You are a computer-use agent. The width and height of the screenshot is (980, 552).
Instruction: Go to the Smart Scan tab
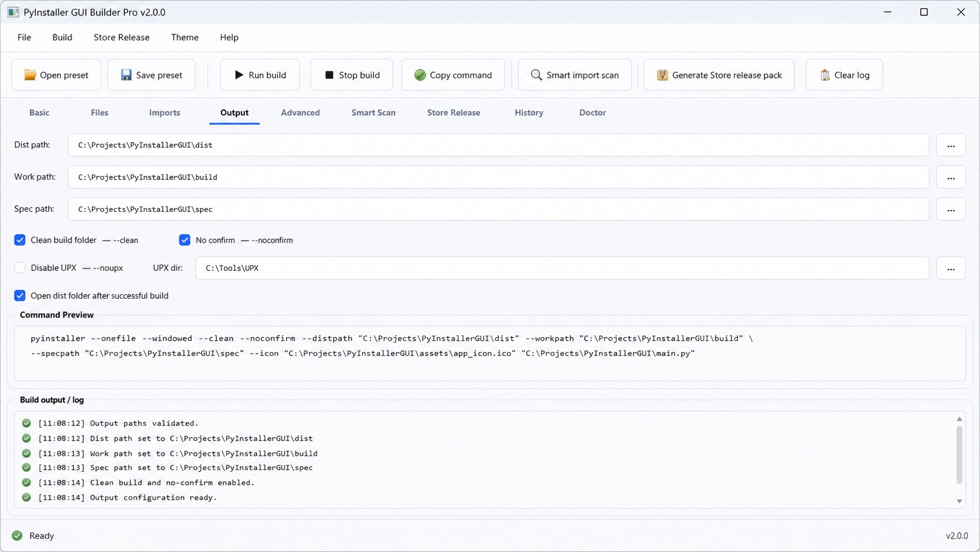tap(373, 113)
